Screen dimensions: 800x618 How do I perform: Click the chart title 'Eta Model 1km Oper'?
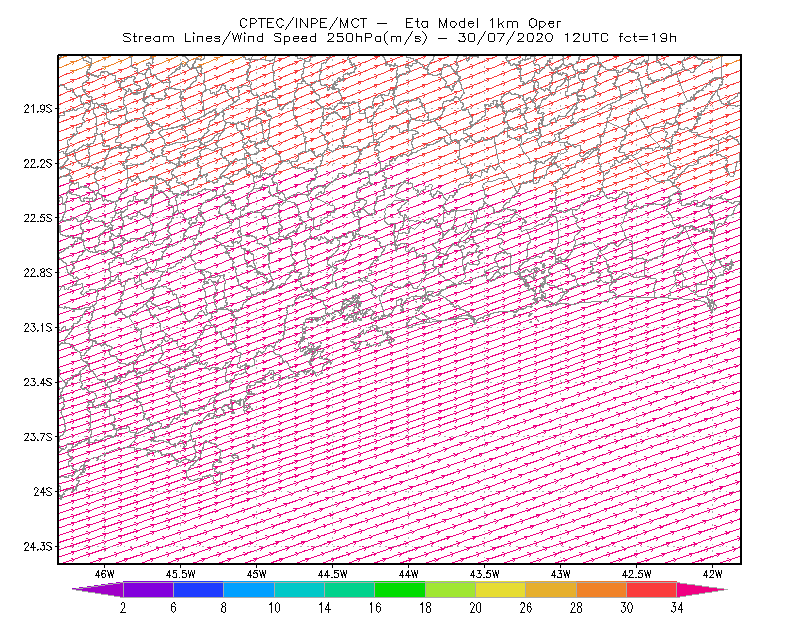pos(483,23)
